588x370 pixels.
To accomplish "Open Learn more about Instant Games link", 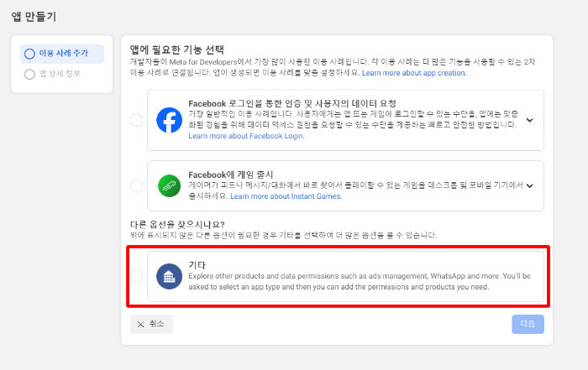I will point(286,196).
